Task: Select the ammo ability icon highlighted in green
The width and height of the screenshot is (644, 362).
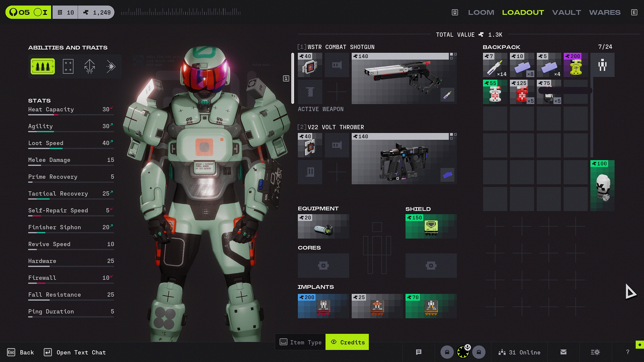Action: pos(43,66)
